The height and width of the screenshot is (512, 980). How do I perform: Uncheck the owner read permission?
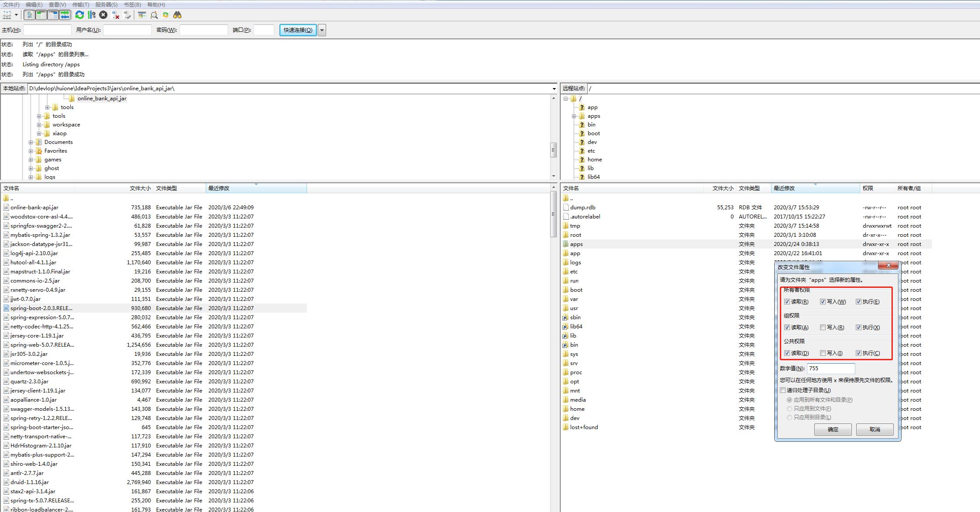786,301
